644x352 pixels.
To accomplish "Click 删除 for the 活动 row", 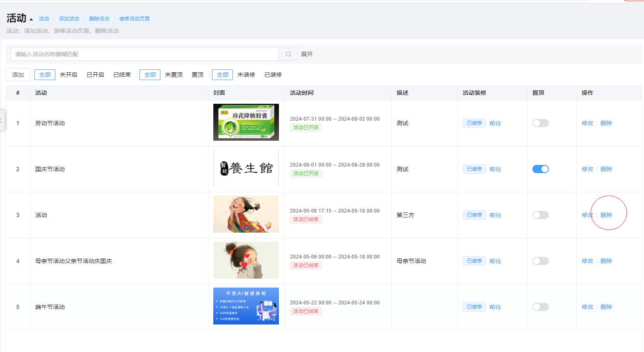I will pyautogui.click(x=606, y=215).
